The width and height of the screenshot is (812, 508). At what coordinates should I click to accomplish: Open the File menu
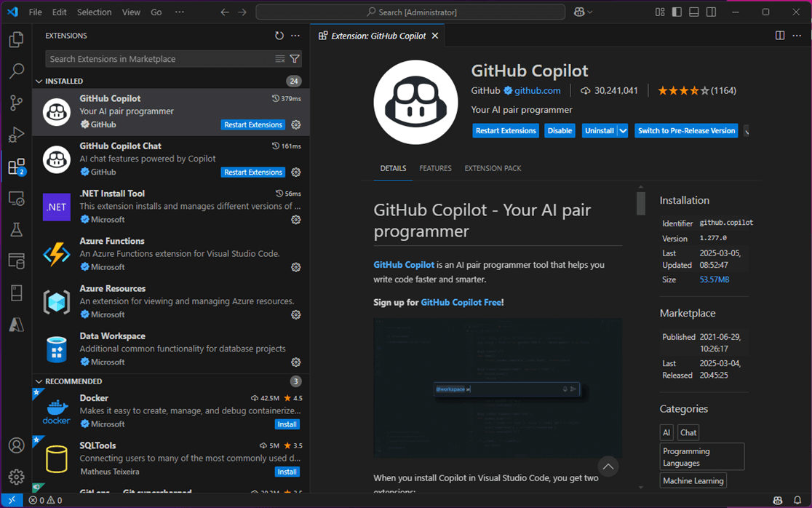(x=35, y=12)
